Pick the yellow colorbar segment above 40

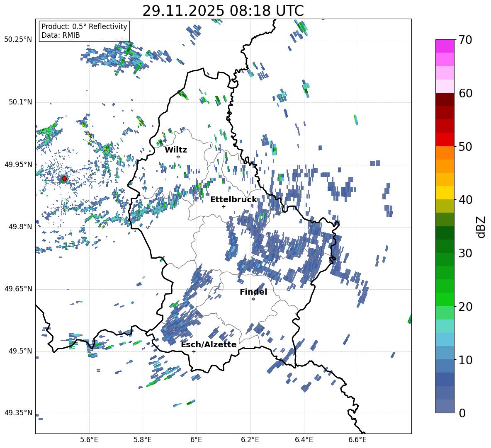[445, 193]
